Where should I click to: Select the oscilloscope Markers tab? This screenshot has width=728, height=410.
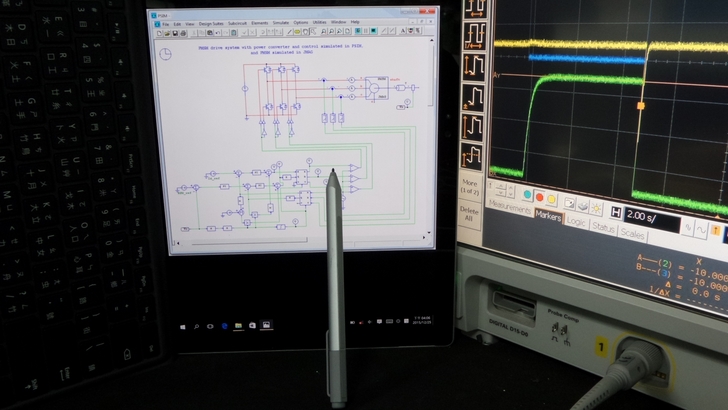[548, 215]
